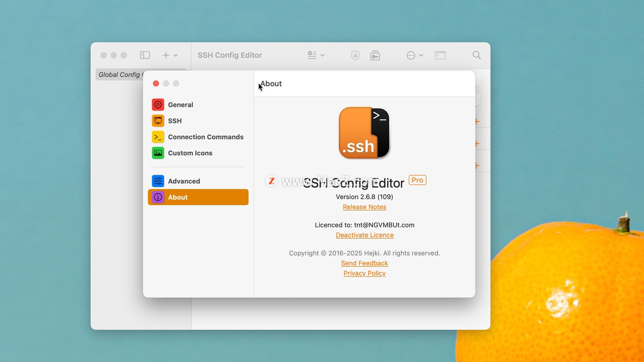Open the Release Notes link

click(x=365, y=207)
